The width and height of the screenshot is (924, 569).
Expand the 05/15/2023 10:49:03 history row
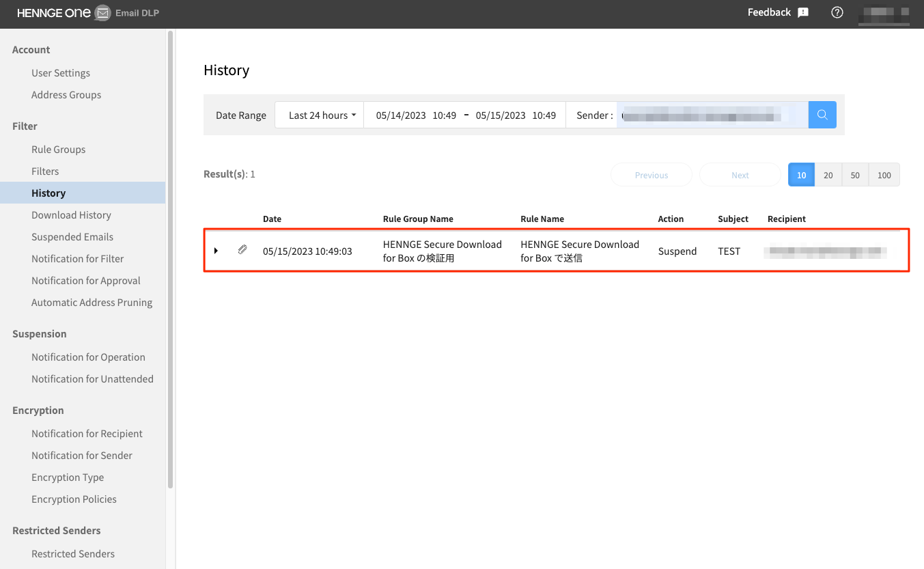tap(216, 251)
